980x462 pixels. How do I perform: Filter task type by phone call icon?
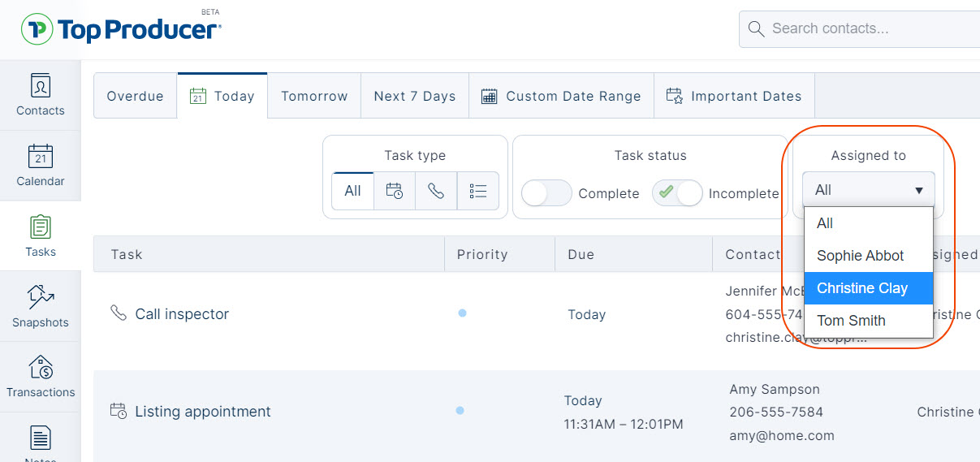(436, 191)
